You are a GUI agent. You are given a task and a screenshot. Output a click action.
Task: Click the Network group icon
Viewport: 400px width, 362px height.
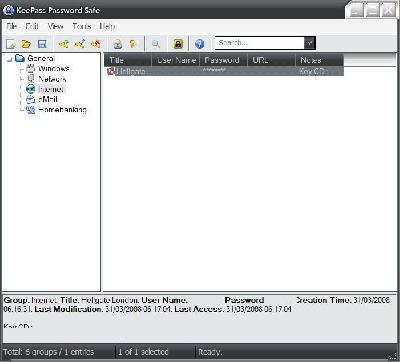pyautogui.click(x=31, y=79)
